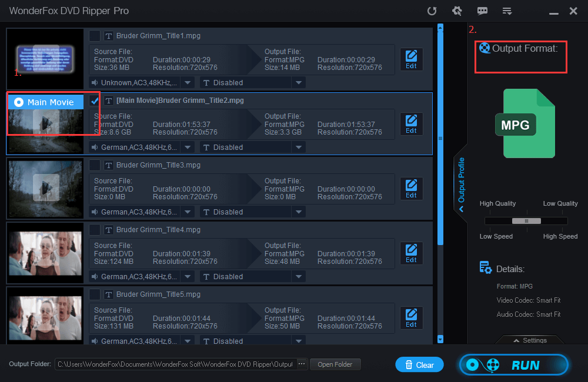Open the menu list icon in title bar
The width and height of the screenshot is (588, 382).
tap(507, 11)
